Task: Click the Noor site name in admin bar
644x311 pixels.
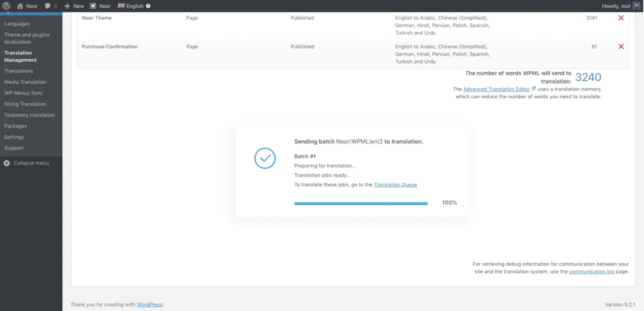Action: pos(31,6)
